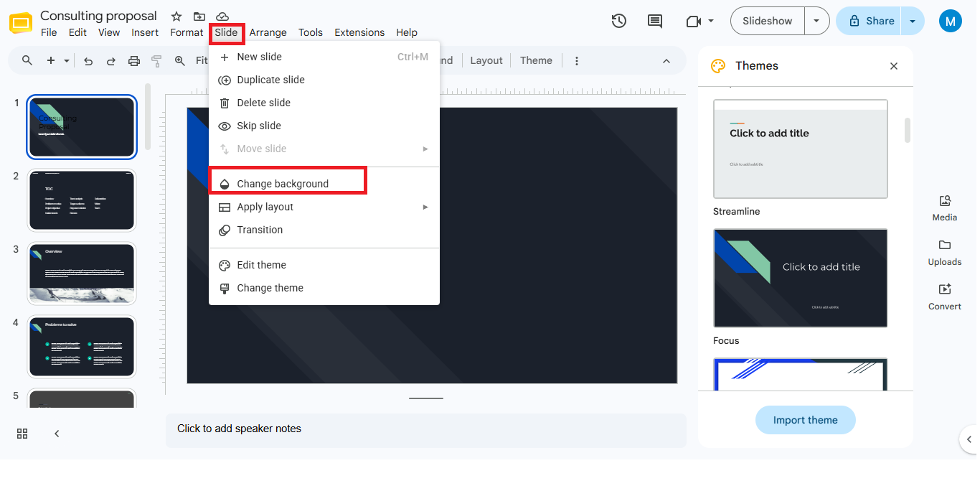Star the Consulting proposal document
The height and width of the screenshot is (486, 980).
(x=176, y=16)
